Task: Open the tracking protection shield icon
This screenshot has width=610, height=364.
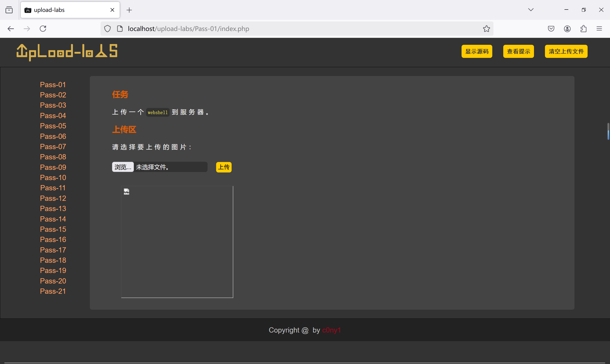Action: click(x=107, y=29)
